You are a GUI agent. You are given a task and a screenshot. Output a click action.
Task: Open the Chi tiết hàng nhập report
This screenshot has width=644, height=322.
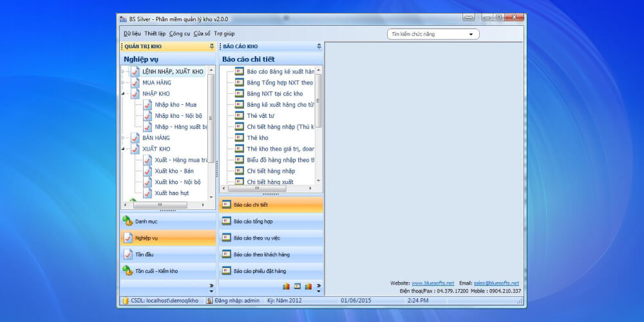pyautogui.click(x=270, y=171)
